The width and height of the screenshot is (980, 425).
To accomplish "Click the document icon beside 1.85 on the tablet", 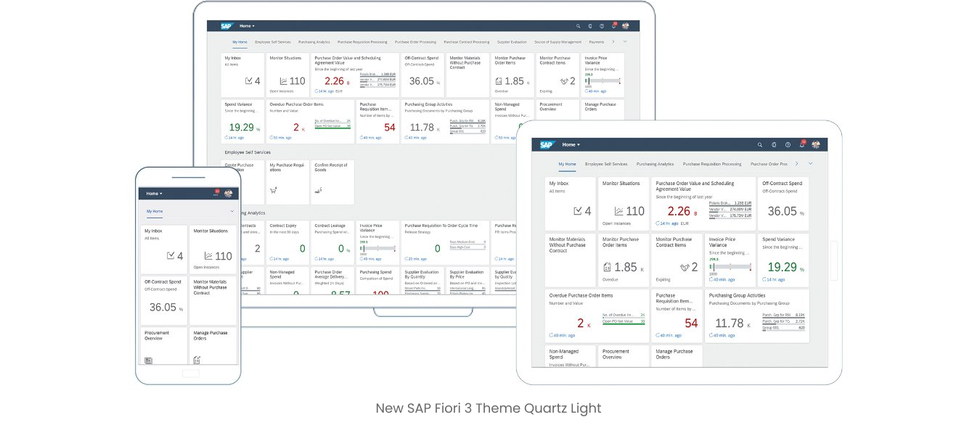I will coord(608,268).
